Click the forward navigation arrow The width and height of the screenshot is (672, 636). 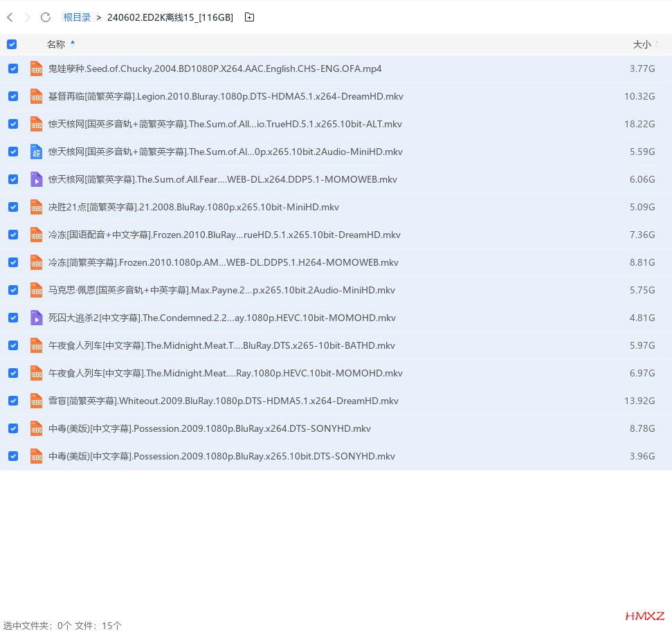(28, 17)
